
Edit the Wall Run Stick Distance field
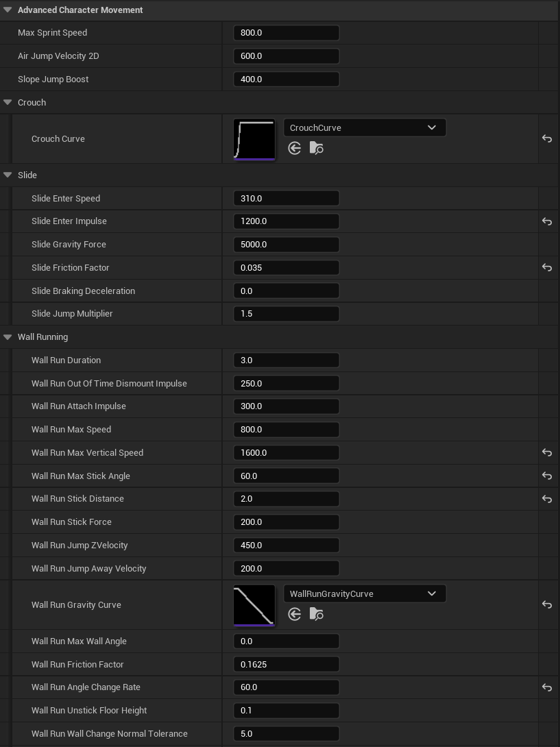pos(286,499)
